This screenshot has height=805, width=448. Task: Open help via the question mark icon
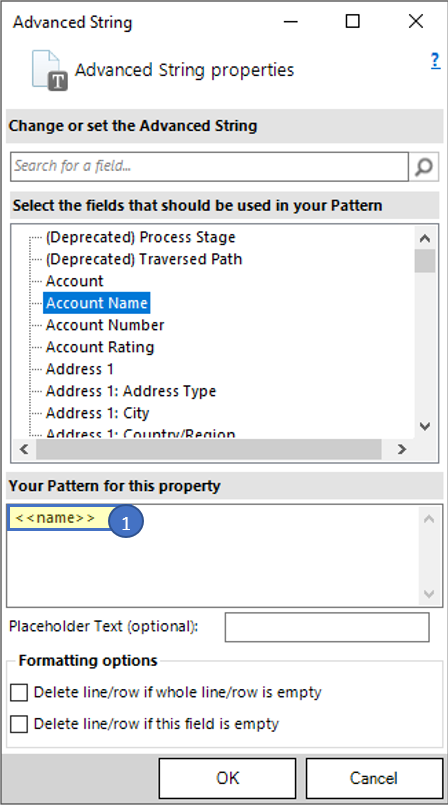click(435, 62)
